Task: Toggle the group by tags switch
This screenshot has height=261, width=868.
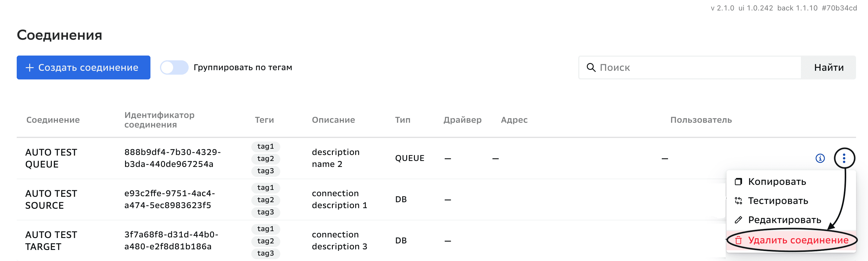Action: [x=174, y=67]
